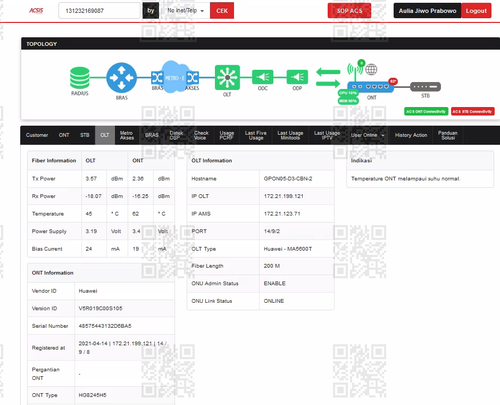Open the No Inet/Telp search type dropdown

click(x=185, y=11)
